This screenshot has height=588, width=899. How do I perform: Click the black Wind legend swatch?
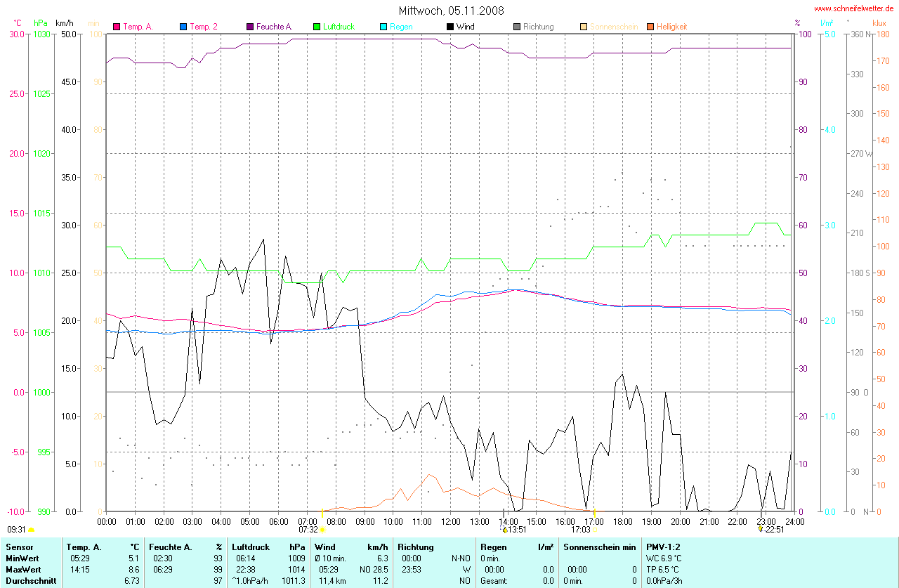click(450, 27)
